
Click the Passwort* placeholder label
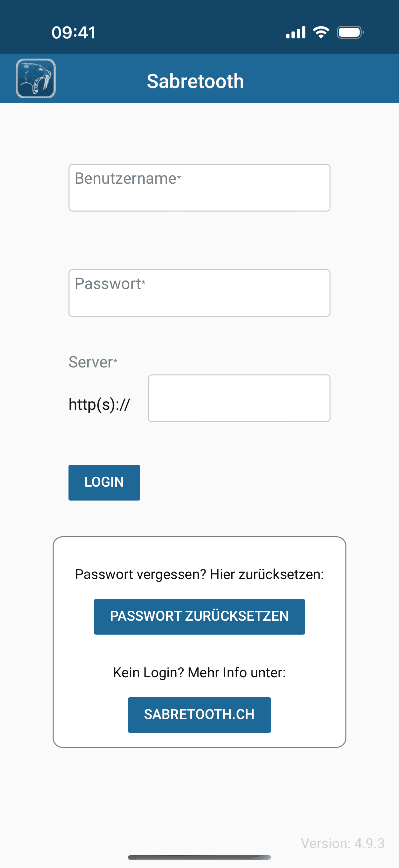click(110, 283)
